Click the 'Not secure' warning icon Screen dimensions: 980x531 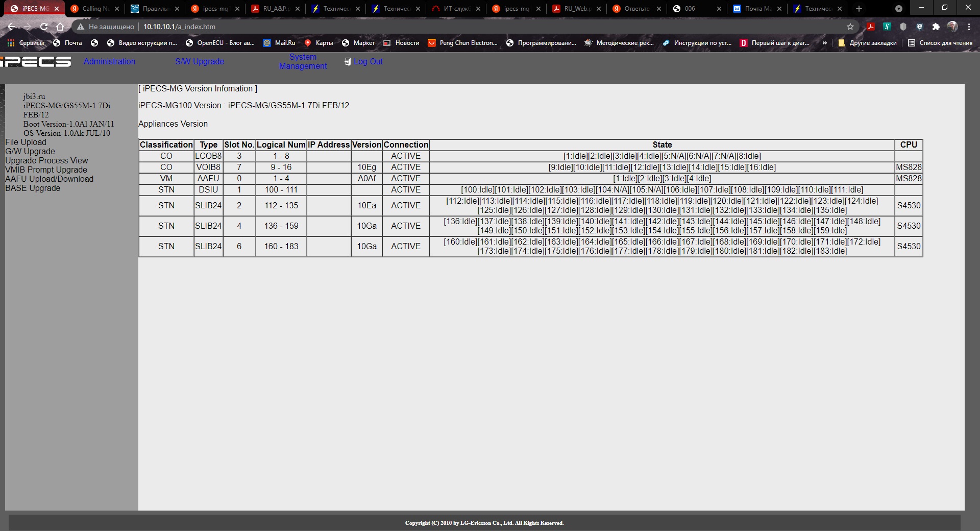click(80, 27)
